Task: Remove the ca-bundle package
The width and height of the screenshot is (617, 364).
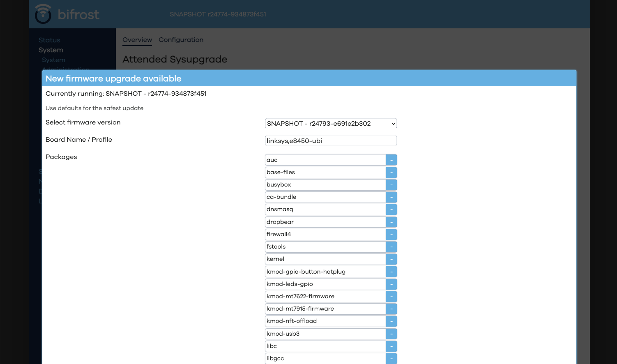Action: (391, 197)
